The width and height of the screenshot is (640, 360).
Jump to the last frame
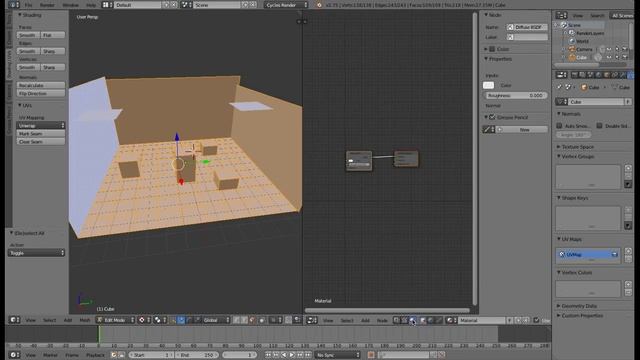coord(308,355)
